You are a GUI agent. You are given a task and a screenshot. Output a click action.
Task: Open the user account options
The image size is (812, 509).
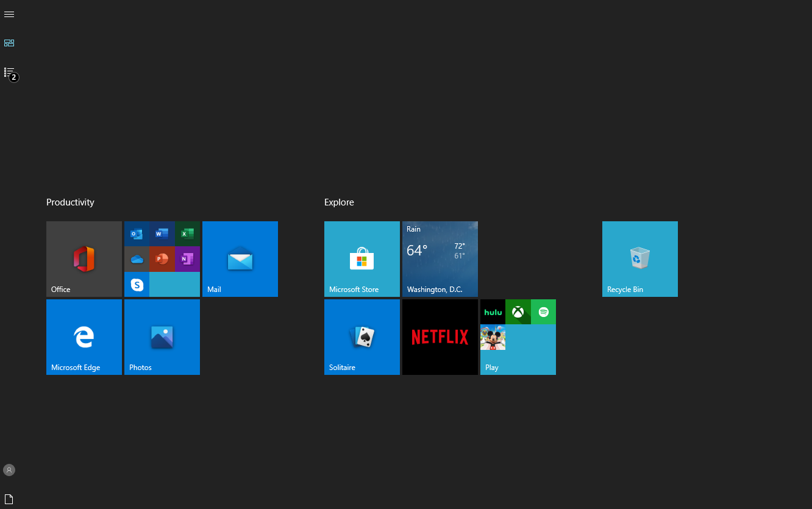pyautogui.click(x=9, y=469)
